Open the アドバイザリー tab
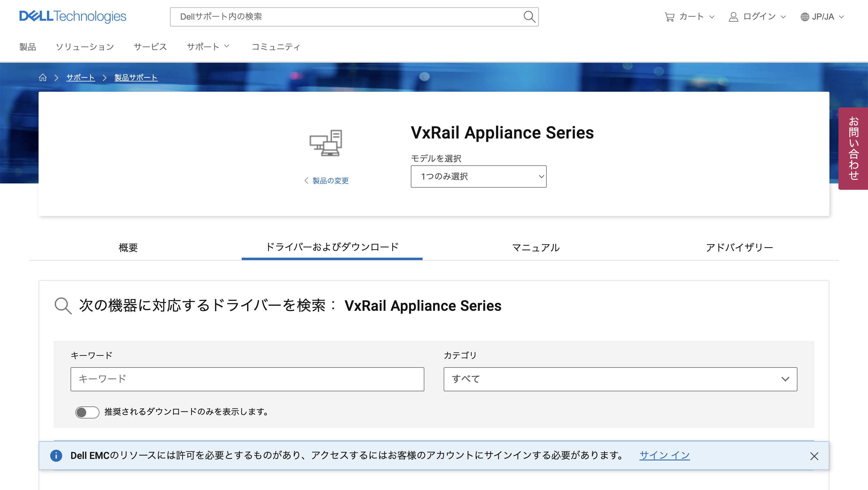Image resolution: width=868 pixels, height=490 pixels. [739, 247]
